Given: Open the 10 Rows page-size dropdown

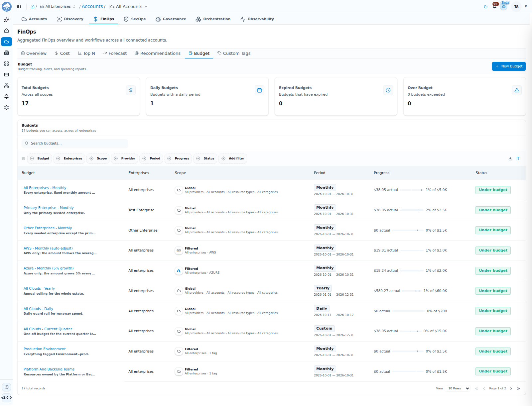Looking at the screenshot, I should click(x=459, y=388).
